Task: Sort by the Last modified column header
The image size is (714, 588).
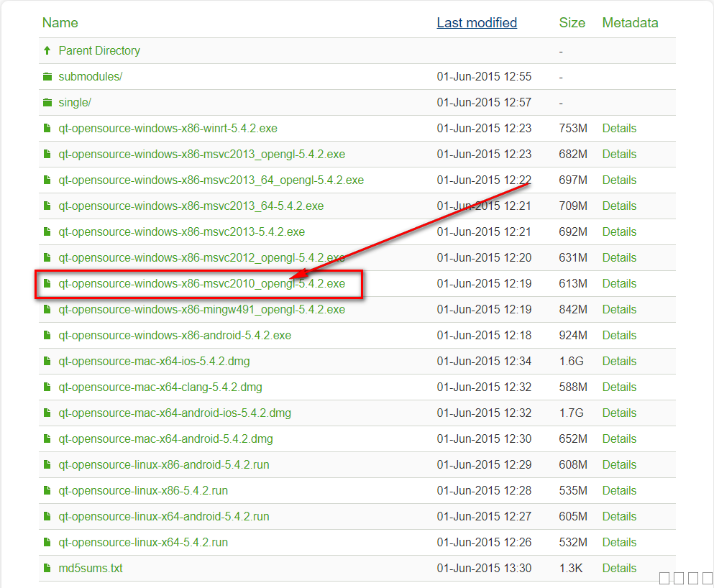Action: coord(477,22)
